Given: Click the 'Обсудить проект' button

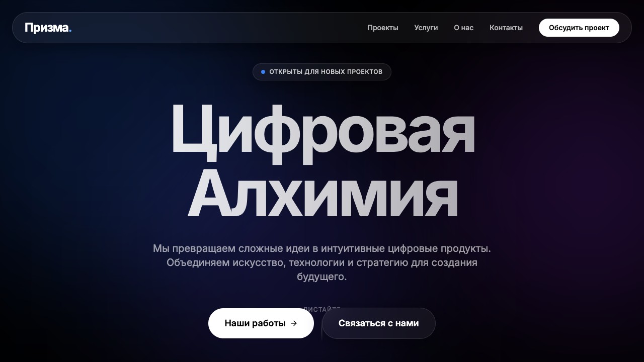Looking at the screenshot, I should coord(579,28).
